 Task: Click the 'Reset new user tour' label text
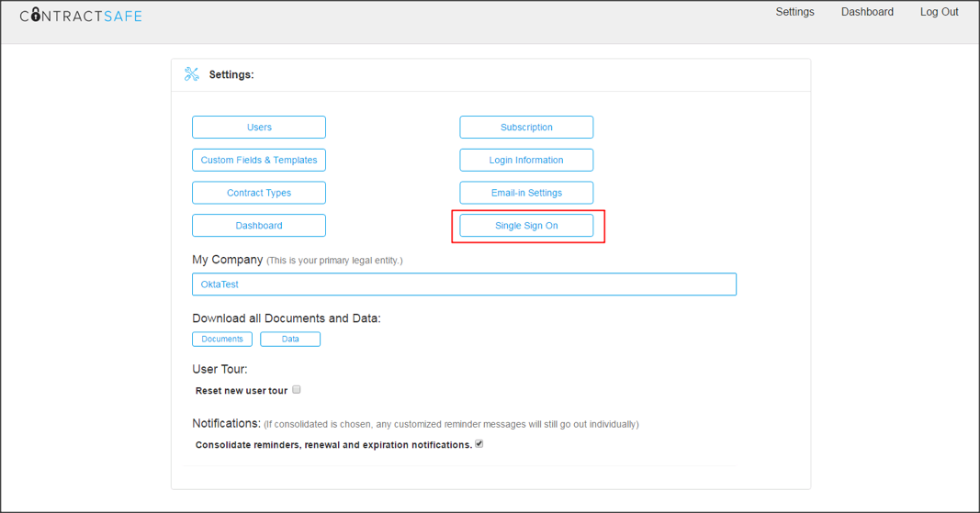click(x=242, y=391)
